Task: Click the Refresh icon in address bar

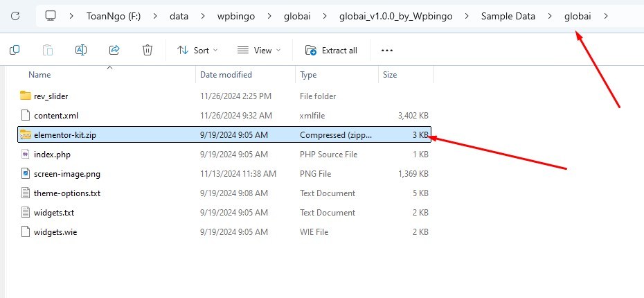Action: coord(15,15)
